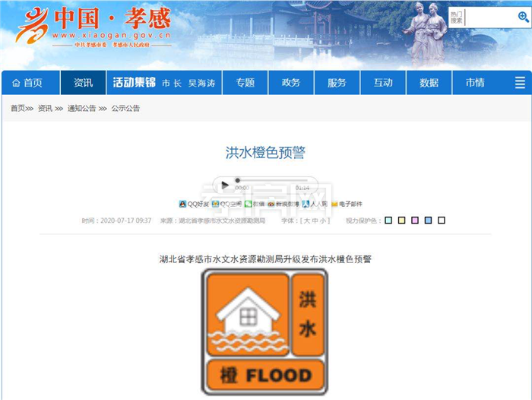Choose the blue eye-protection color swatch

tap(428, 221)
